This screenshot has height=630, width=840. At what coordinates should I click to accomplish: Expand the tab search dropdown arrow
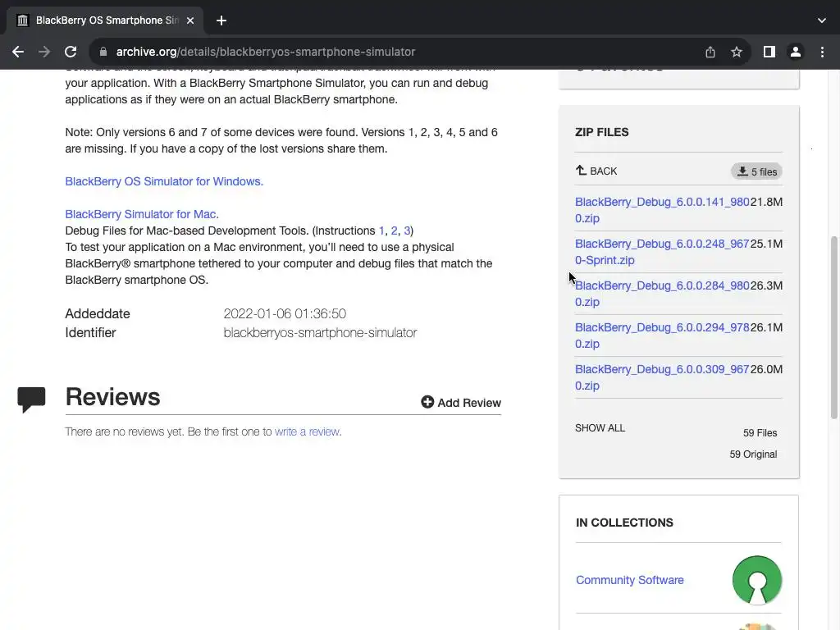point(822,21)
